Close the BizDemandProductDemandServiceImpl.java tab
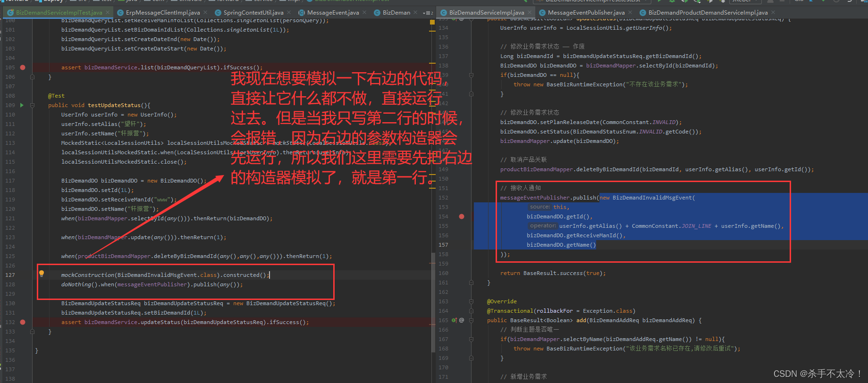 point(773,13)
